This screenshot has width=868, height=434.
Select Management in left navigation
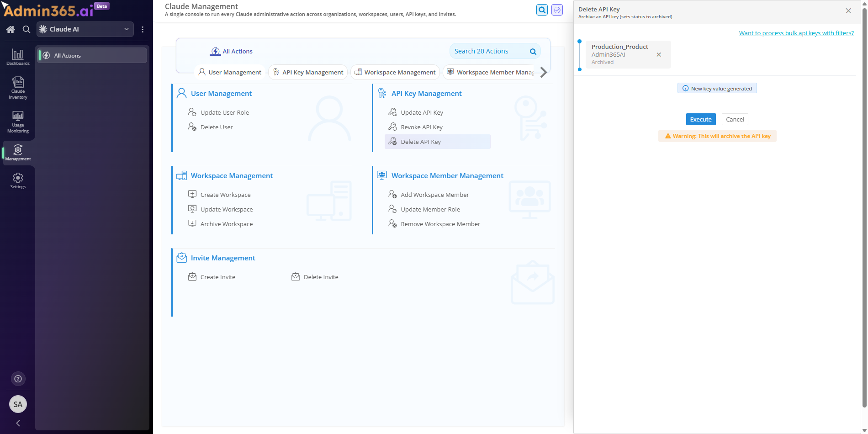[18, 153]
